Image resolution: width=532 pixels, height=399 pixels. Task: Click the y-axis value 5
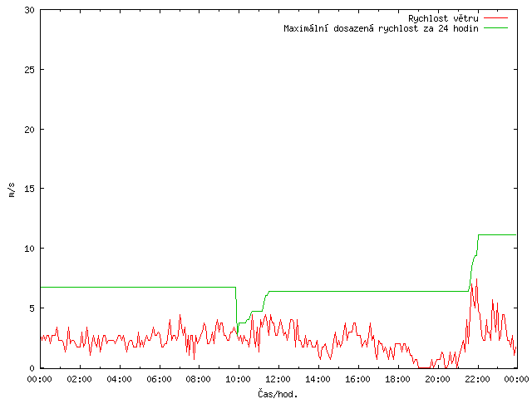tap(32, 308)
